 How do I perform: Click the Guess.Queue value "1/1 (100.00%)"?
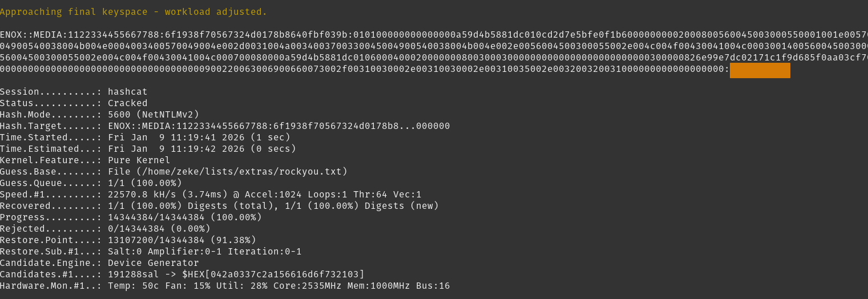point(145,183)
